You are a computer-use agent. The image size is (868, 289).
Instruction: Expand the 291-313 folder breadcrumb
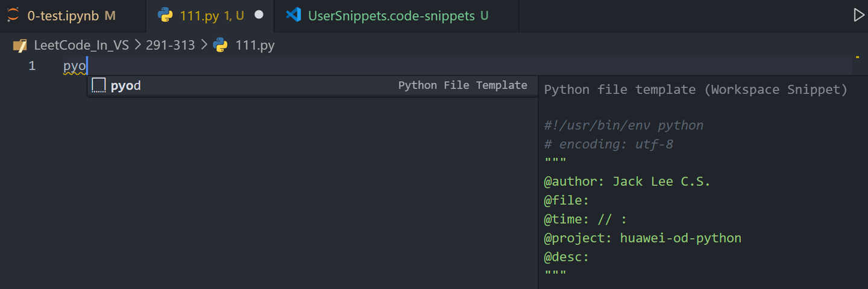tap(171, 45)
